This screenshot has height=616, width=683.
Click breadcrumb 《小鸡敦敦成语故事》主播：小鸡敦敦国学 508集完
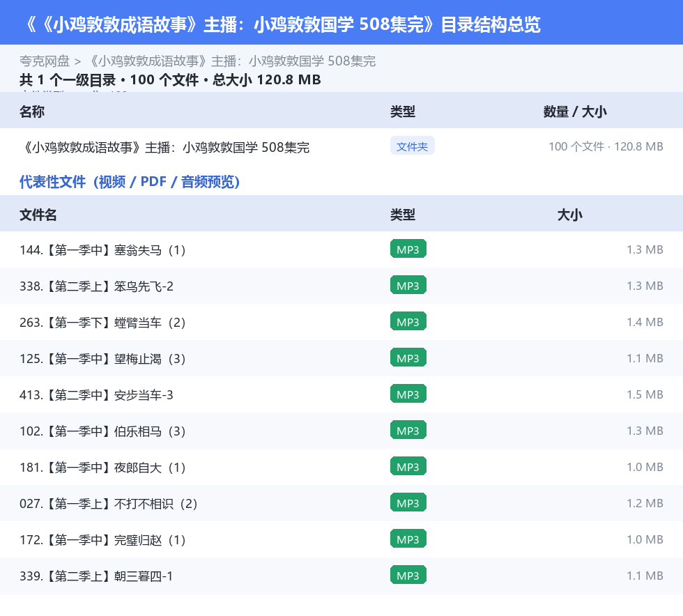coord(231,61)
